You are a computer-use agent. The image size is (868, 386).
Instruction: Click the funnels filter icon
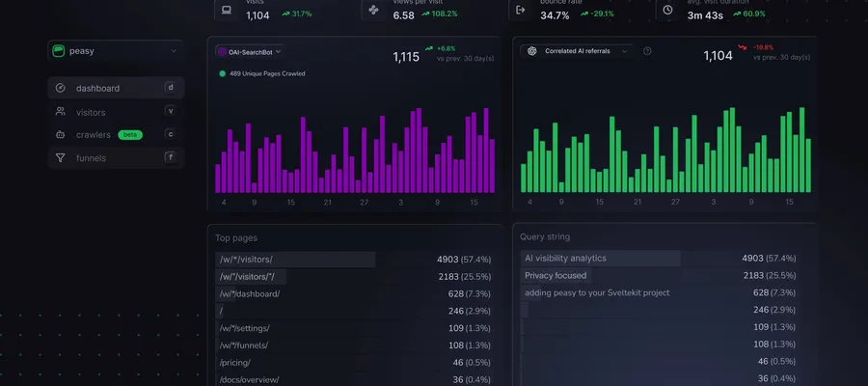coord(60,158)
